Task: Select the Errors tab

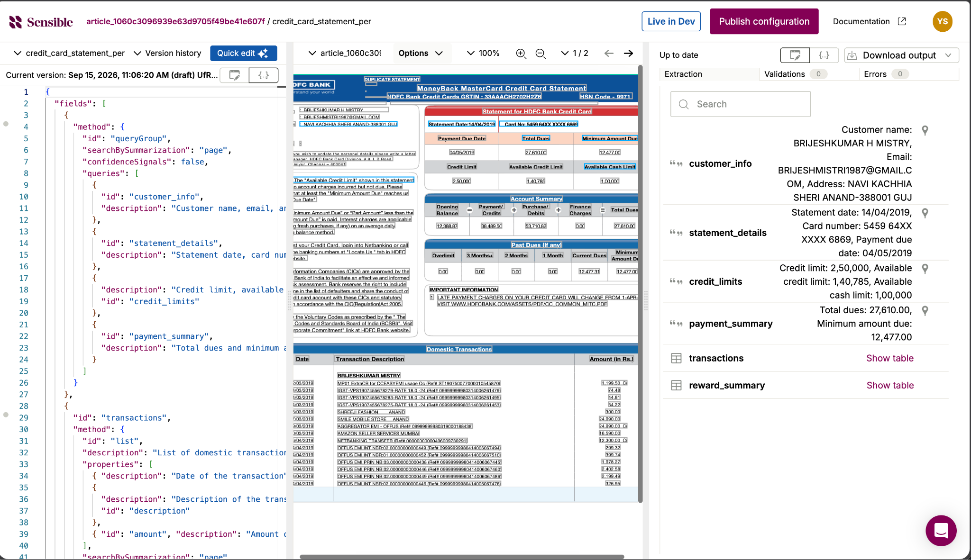Action: [x=909, y=74]
